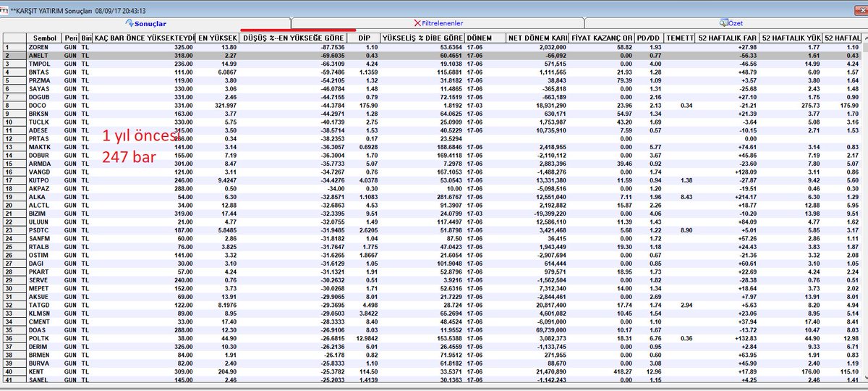Select the SAYAS symbol cell

pyautogui.click(x=44, y=88)
